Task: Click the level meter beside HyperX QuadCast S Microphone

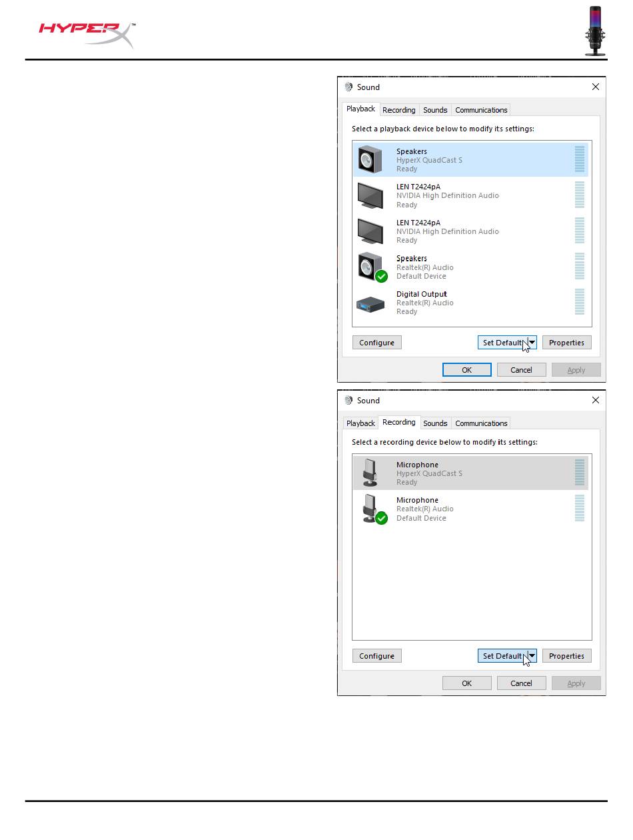Action: click(580, 473)
